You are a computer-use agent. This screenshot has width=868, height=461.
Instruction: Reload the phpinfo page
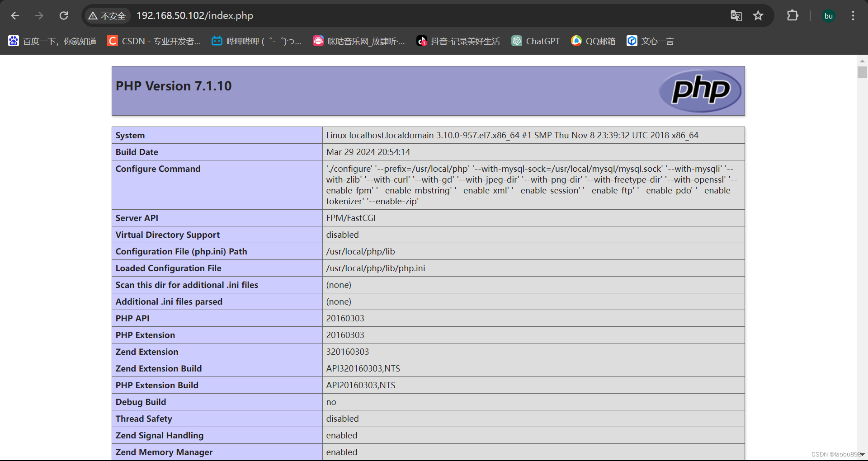tap(64, 16)
